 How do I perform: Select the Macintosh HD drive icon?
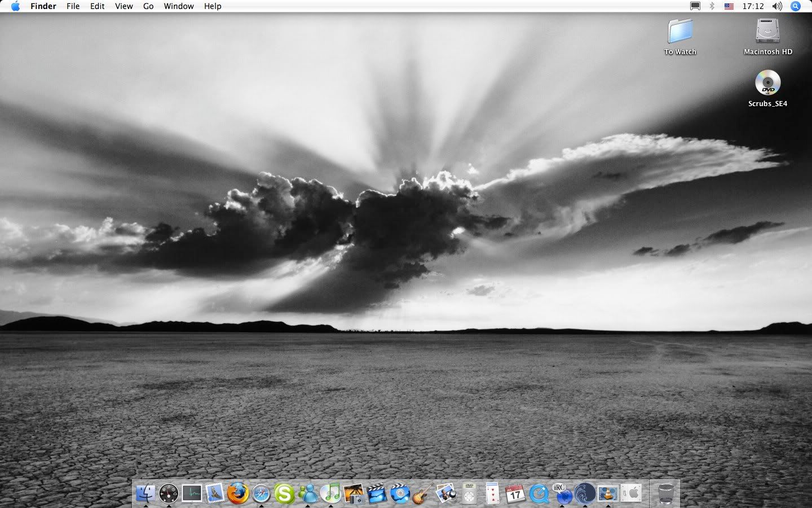[768, 37]
